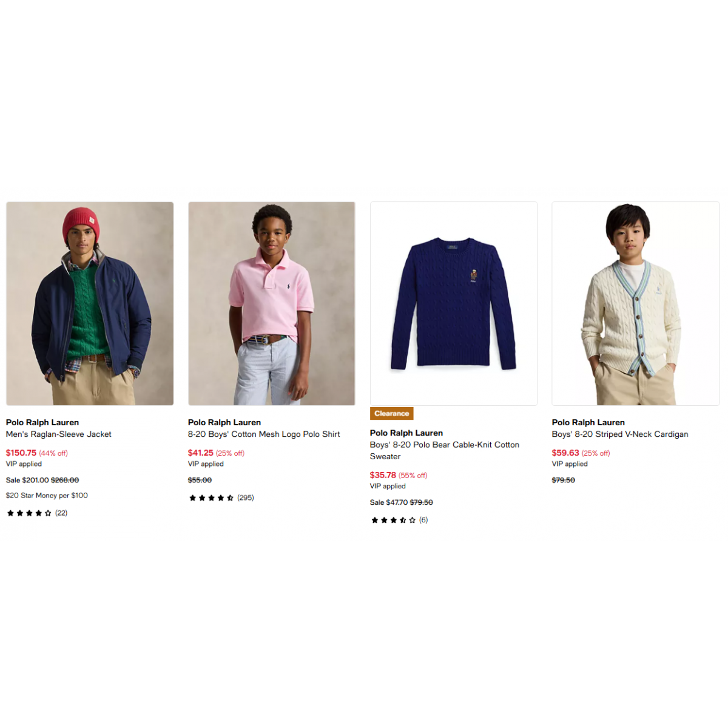Click the Men's Raglan-Sleeve Jacket title

point(59,434)
